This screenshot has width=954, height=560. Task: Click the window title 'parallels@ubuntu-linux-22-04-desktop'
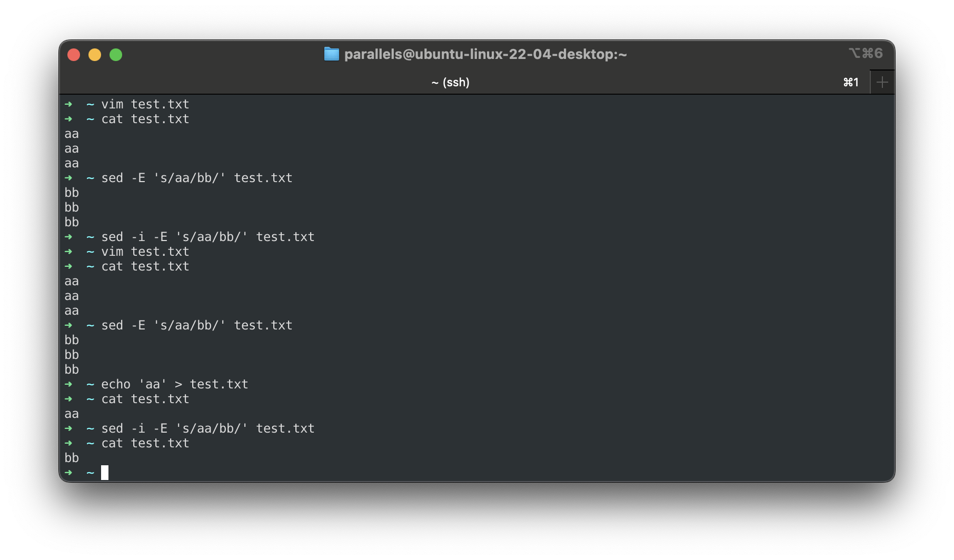pos(485,54)
